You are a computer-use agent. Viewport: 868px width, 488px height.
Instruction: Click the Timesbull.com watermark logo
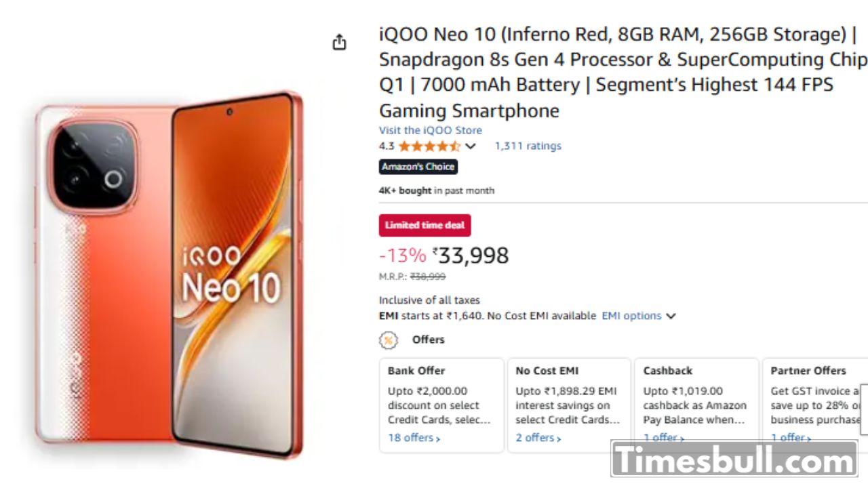(x=734, y=461)
